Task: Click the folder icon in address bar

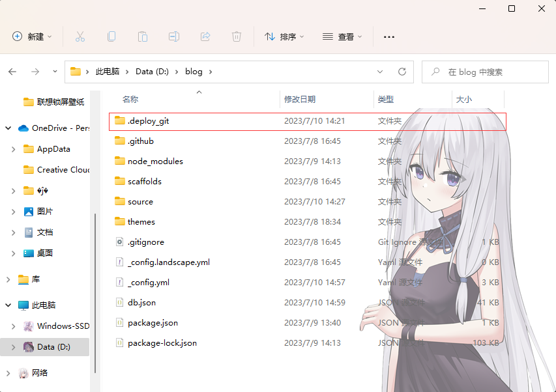Action: (76, 72)
